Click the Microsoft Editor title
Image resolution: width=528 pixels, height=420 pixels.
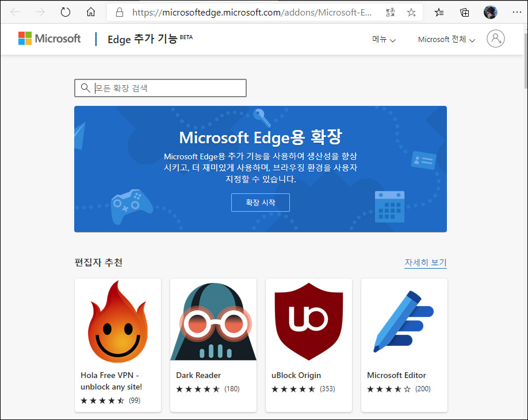click(396, 375)
